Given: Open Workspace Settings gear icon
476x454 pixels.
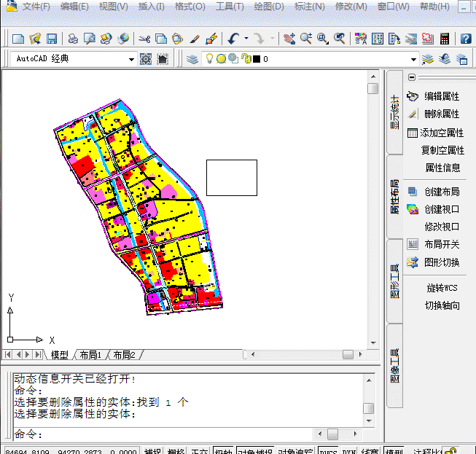Looking at the screenshot, I should click(146, 59).
